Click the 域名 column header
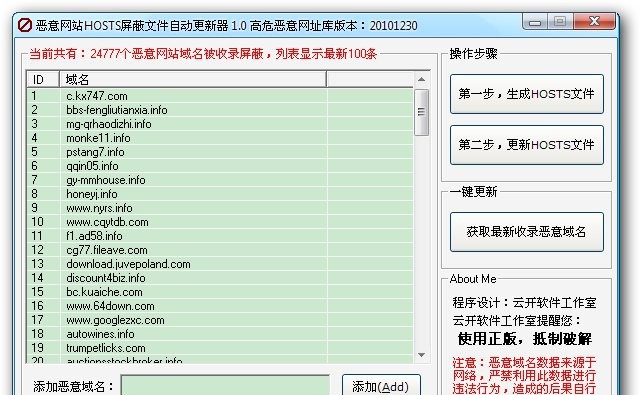The height and width of the screenshot is (395, 640). click(x=193, y=80)
